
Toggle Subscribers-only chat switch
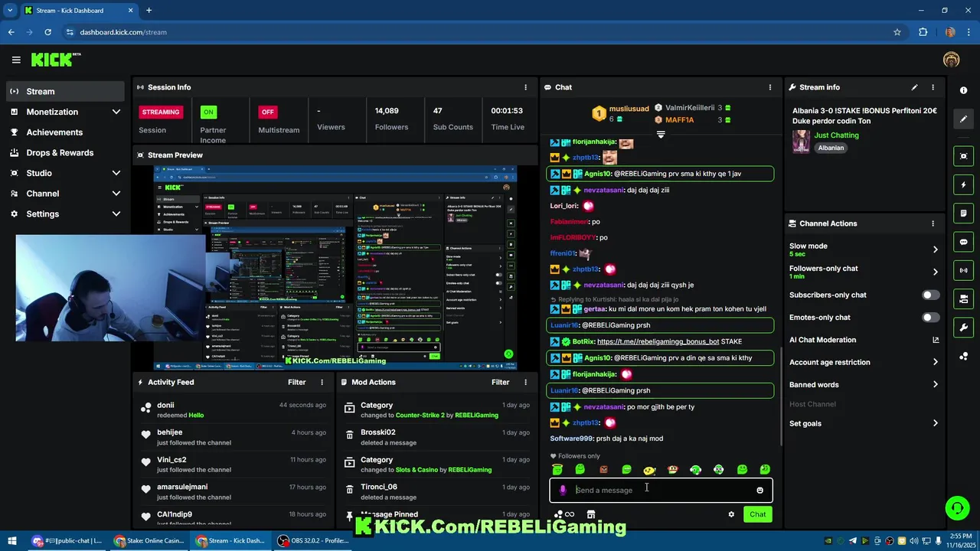click(x=930, y=295)
